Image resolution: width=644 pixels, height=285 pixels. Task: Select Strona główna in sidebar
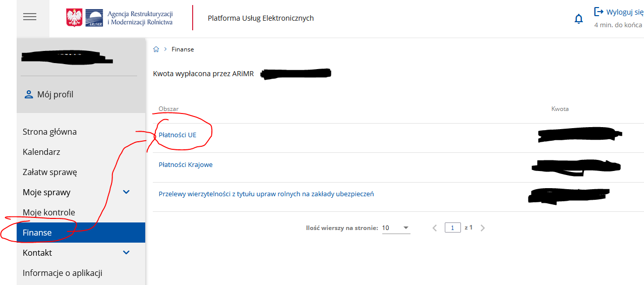click(x=49, y=132)
